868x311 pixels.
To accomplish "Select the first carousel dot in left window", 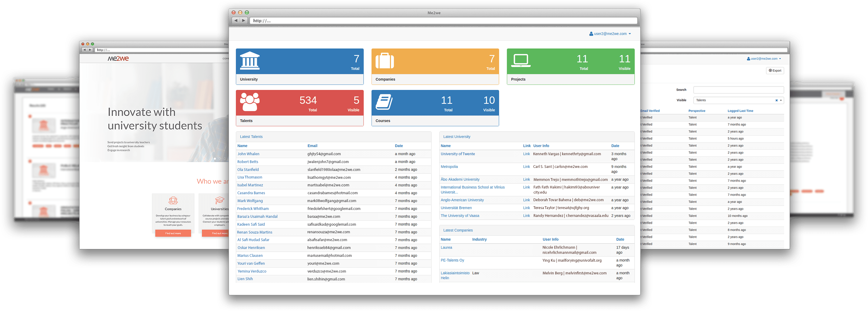I will point(215,159).
